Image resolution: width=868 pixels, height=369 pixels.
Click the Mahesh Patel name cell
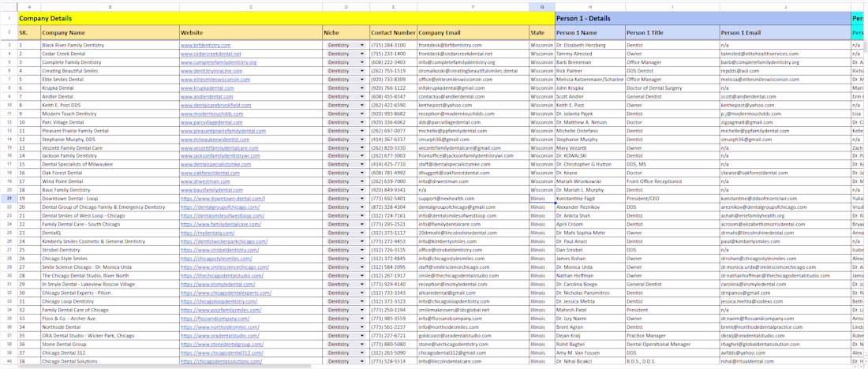coord(590,310)
